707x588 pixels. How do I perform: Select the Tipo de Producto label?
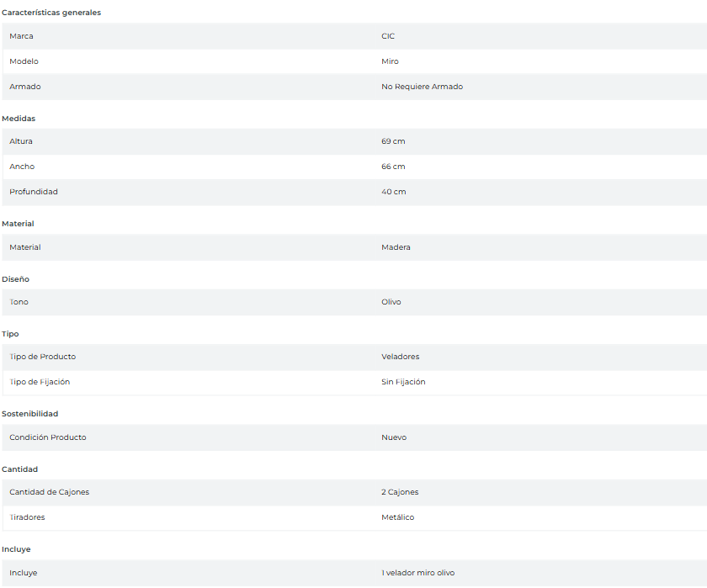pos(43,357)
